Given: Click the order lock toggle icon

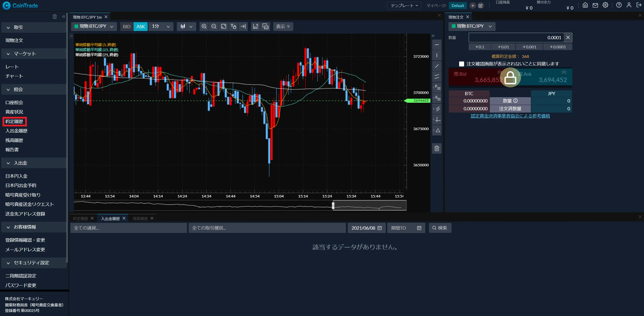Looking at the screenshot, I should point(510,78).
